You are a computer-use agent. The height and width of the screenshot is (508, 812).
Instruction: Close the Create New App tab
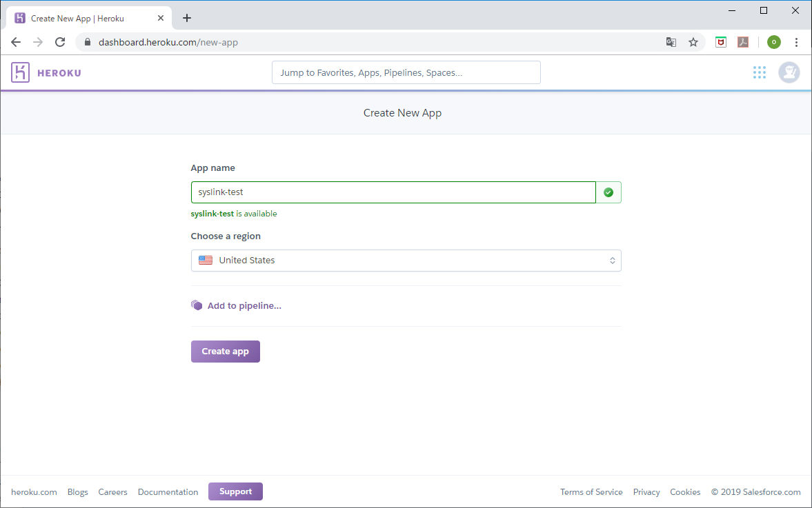point(161,18)
